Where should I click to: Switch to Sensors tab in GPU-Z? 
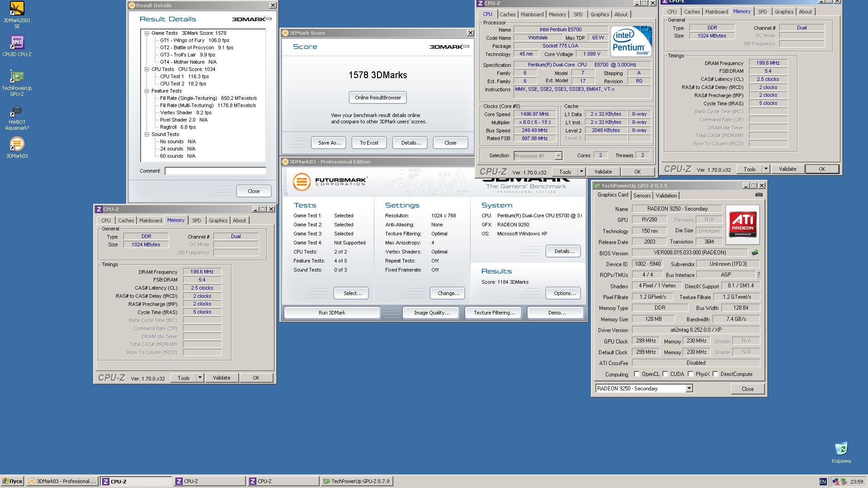pos(642,196)
